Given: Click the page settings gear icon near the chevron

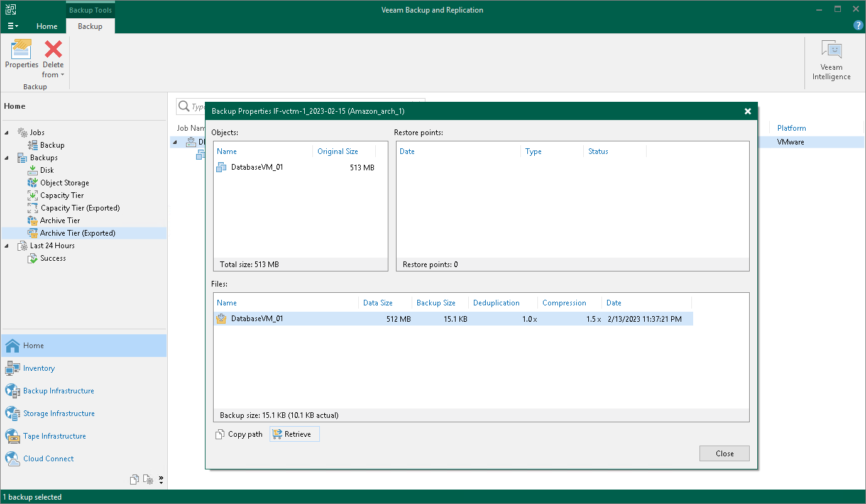Looking at the screenshot, I should pos(148,479).
